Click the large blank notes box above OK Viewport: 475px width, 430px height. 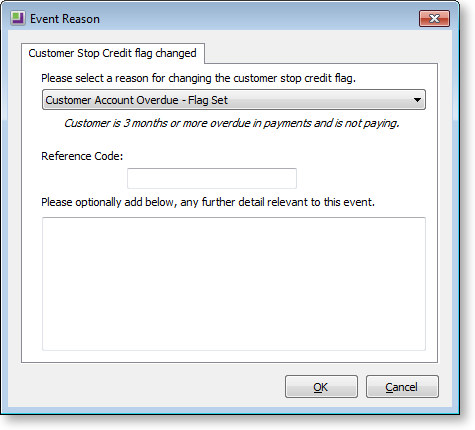(234, 284)
